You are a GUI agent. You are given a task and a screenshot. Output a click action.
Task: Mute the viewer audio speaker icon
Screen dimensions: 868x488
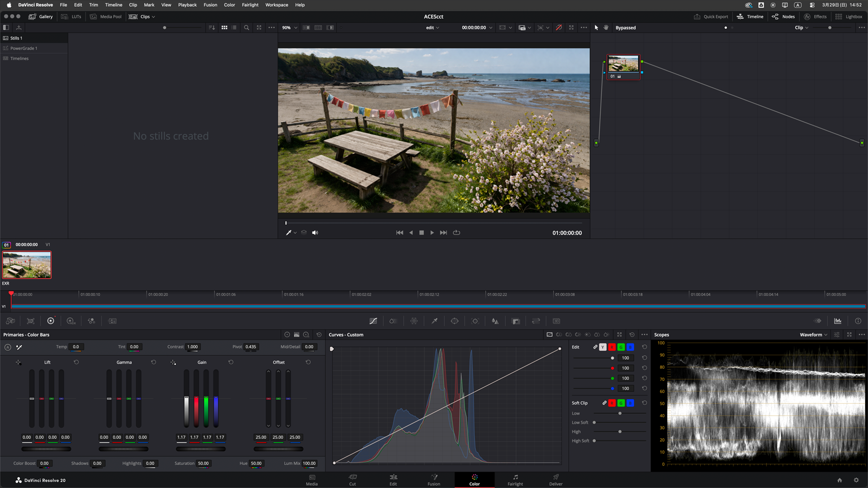point(315,233)
